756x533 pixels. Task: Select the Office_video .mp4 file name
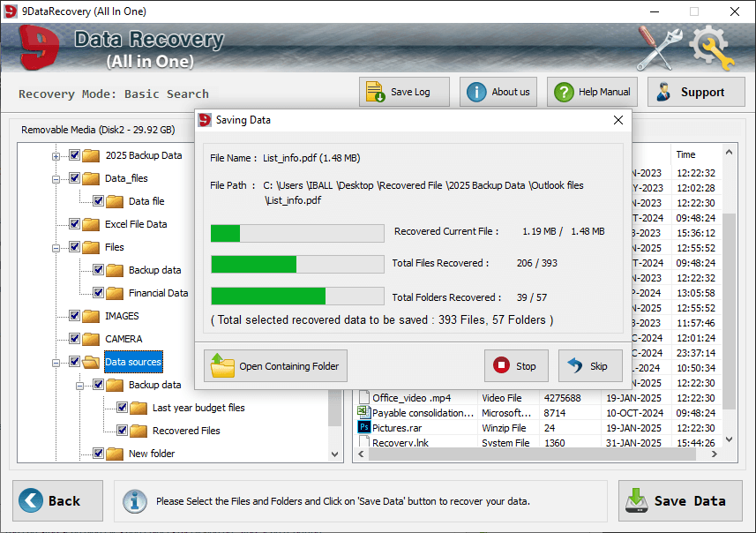point(412,398)
